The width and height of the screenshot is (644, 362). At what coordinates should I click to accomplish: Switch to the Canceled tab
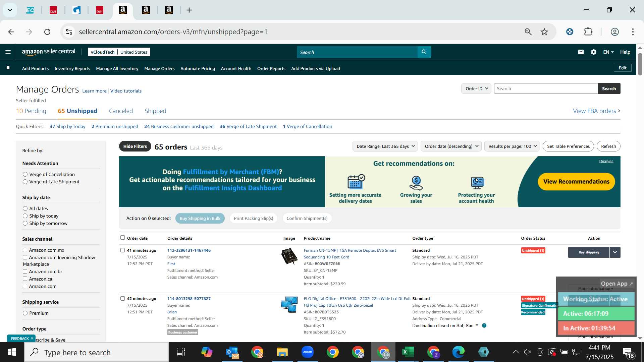(121, 111)
